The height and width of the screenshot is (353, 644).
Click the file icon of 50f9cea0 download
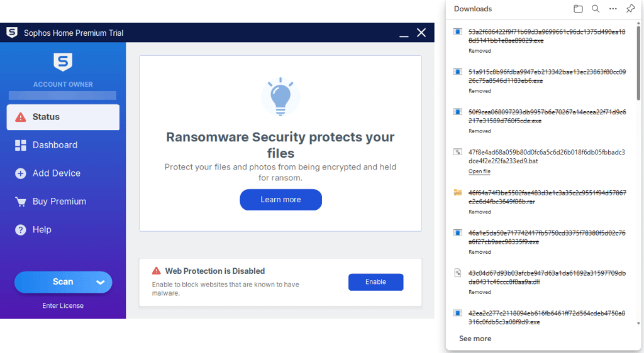(458, 112)
